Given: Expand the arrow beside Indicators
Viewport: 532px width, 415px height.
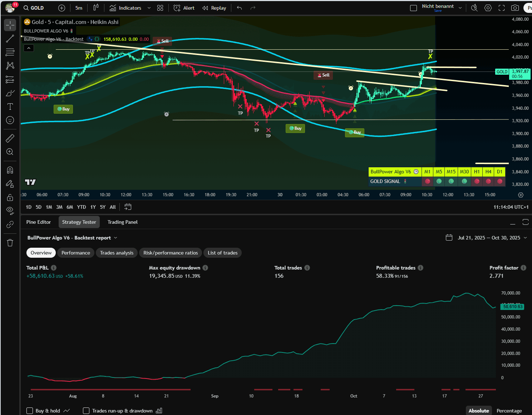Looking at the screenshot, I should pyautogui.click(x=149, y=8).
